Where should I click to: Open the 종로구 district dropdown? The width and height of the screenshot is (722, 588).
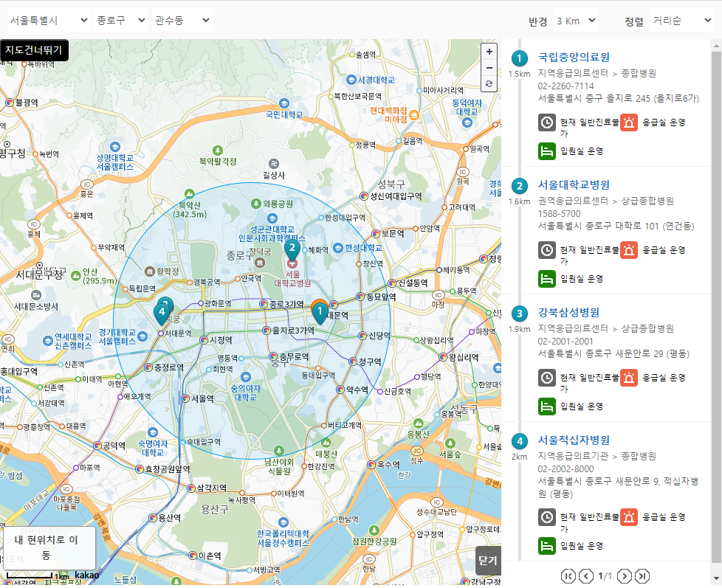121,20
